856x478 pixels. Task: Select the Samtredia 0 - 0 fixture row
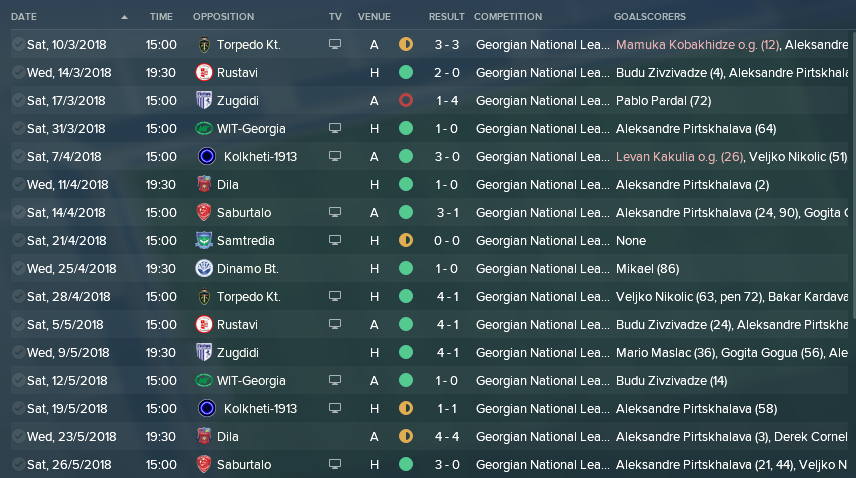(430, 241)
